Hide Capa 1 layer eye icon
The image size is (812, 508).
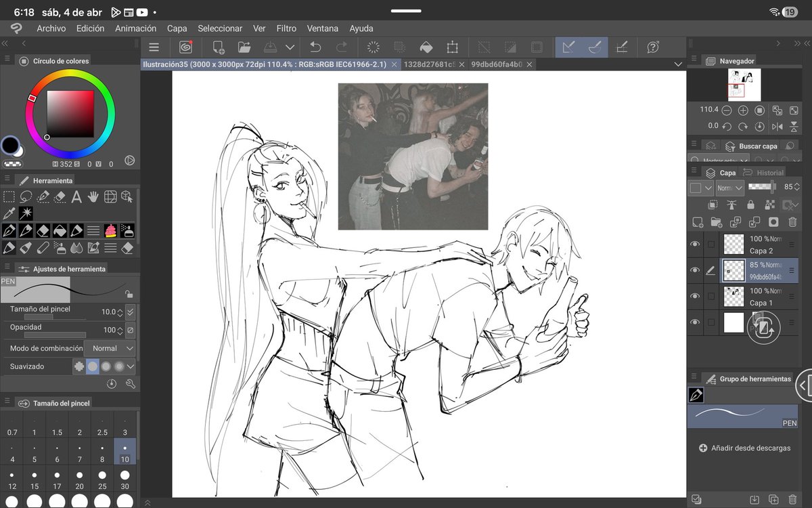(695, 296)
